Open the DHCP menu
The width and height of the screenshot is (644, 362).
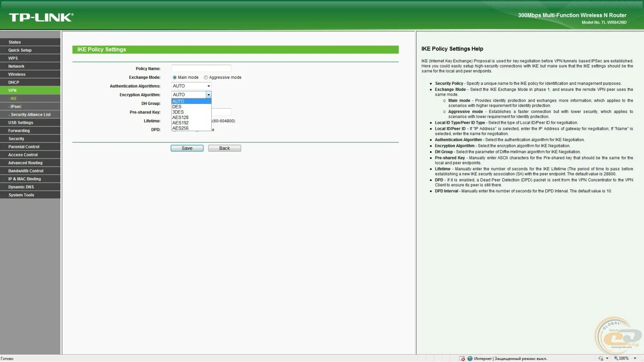click(30, 82)
